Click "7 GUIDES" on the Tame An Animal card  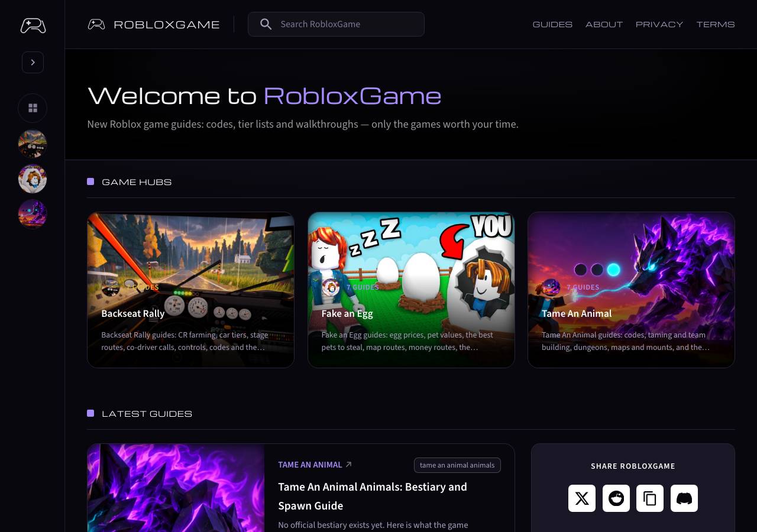(x=583, y=287)
